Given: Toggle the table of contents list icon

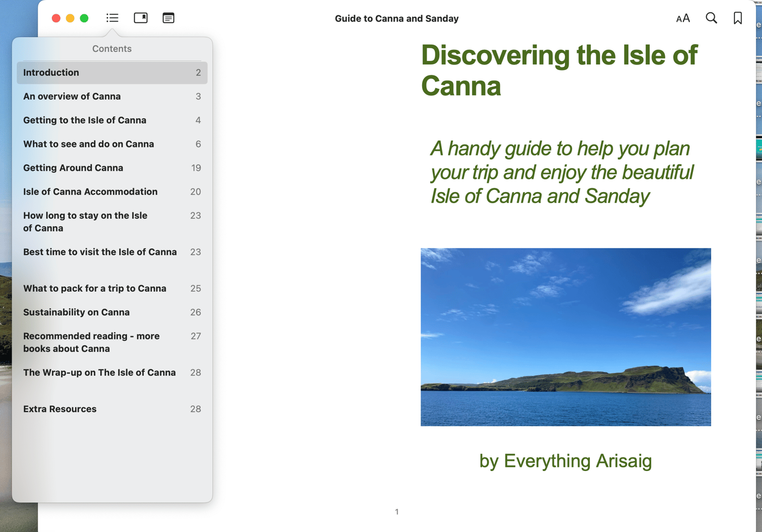Looking at the screenshot, I should [112, 18].
